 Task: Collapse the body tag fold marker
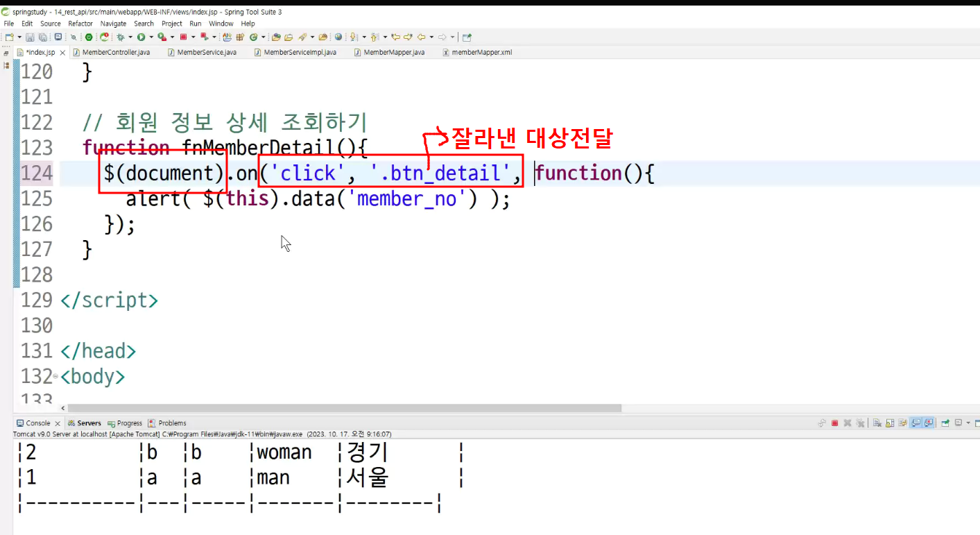[x=55, y=377]
